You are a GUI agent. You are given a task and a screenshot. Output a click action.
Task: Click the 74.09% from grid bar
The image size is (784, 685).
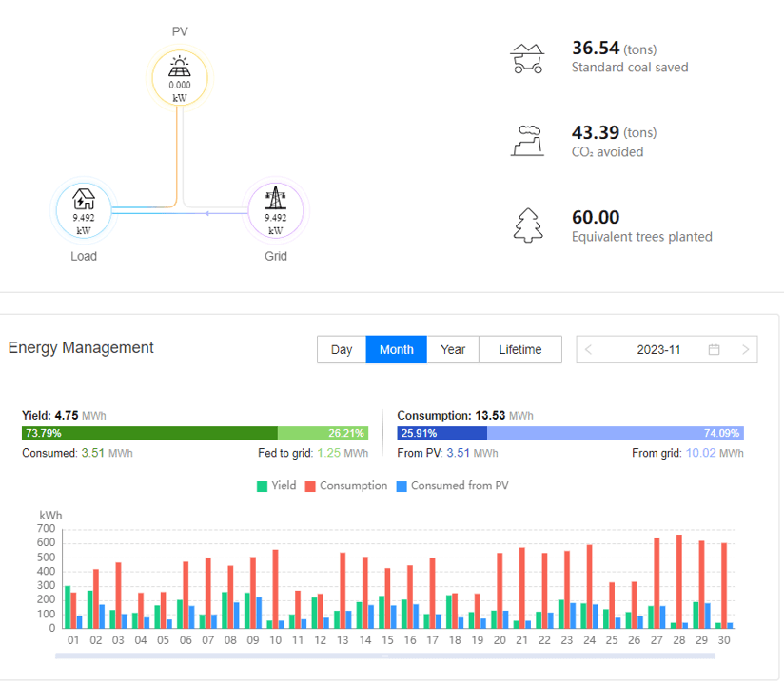616,433
